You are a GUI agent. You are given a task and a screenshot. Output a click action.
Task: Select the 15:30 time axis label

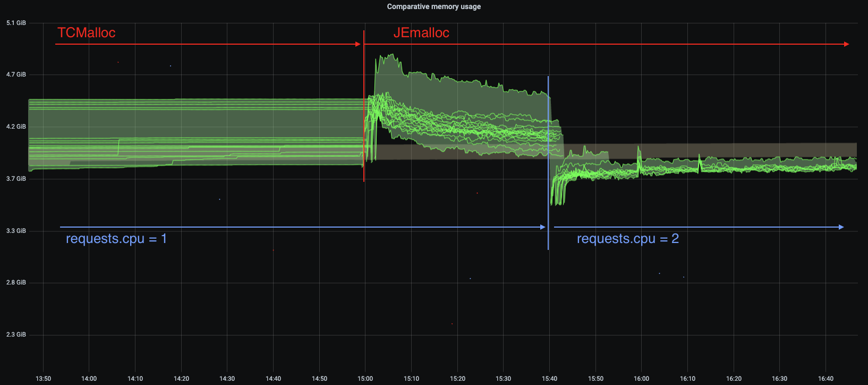(x=504, y=379)
